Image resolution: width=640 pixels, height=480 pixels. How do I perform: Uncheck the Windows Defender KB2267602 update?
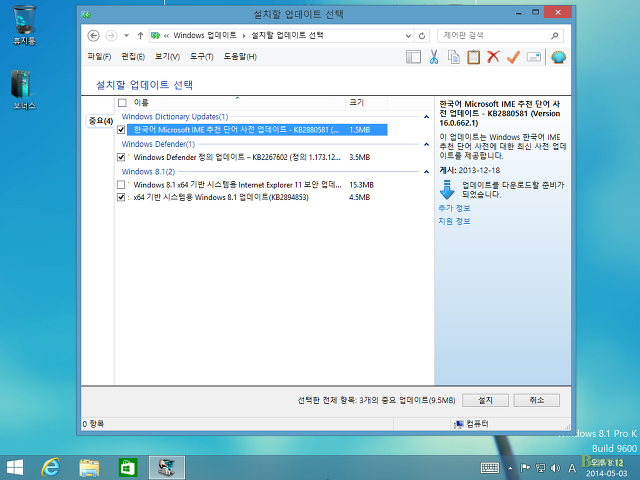point(121,157)
